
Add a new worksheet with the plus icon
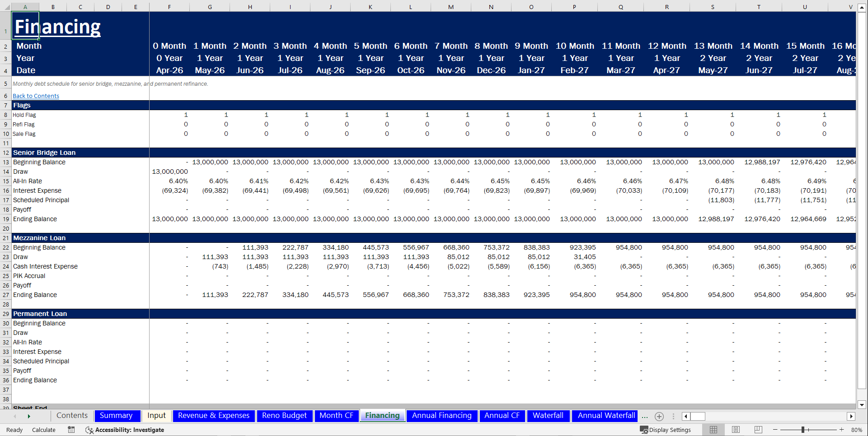(x=659, y=416)
